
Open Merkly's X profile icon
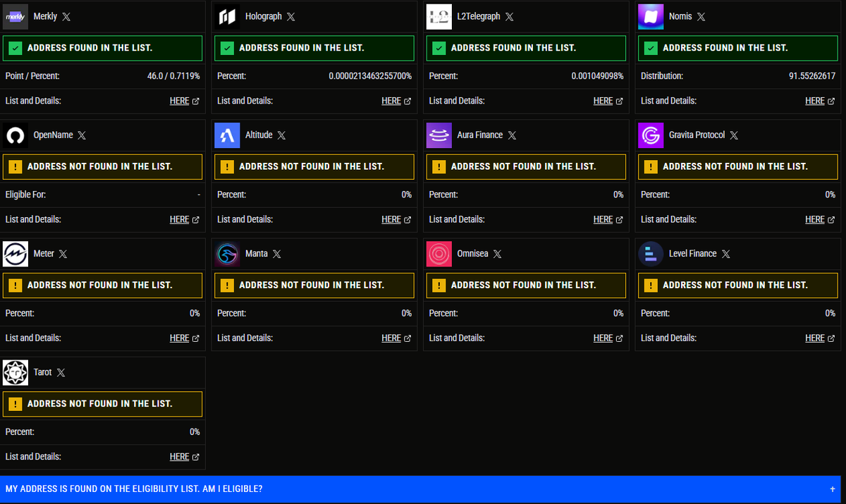pos(66,16)
